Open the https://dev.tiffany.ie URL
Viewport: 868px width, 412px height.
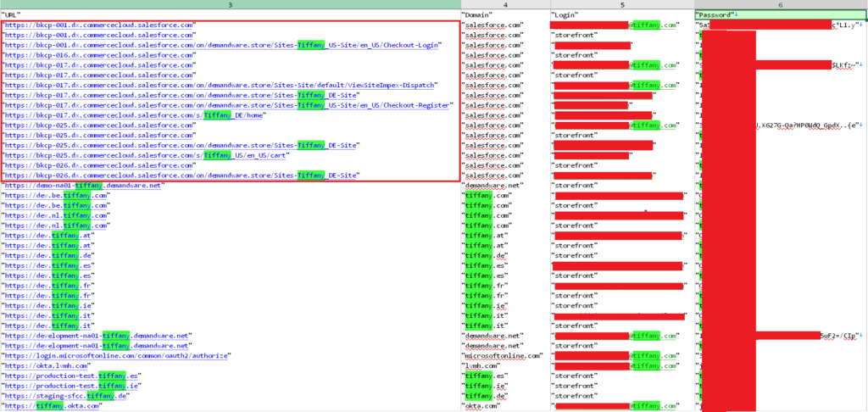48,306
